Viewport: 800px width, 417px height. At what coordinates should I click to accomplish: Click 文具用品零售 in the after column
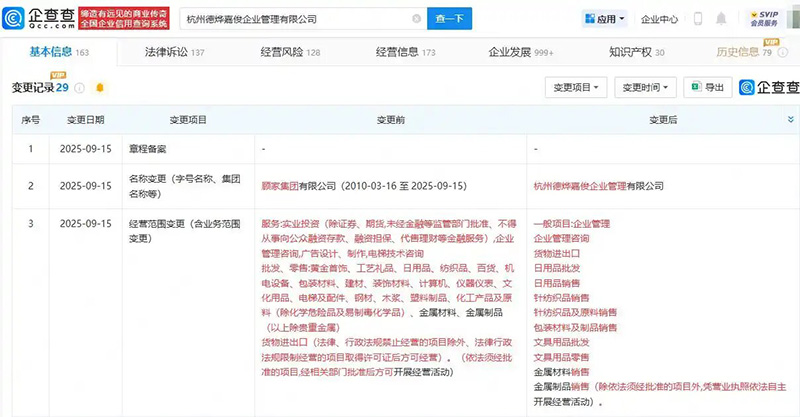[561, 357]
